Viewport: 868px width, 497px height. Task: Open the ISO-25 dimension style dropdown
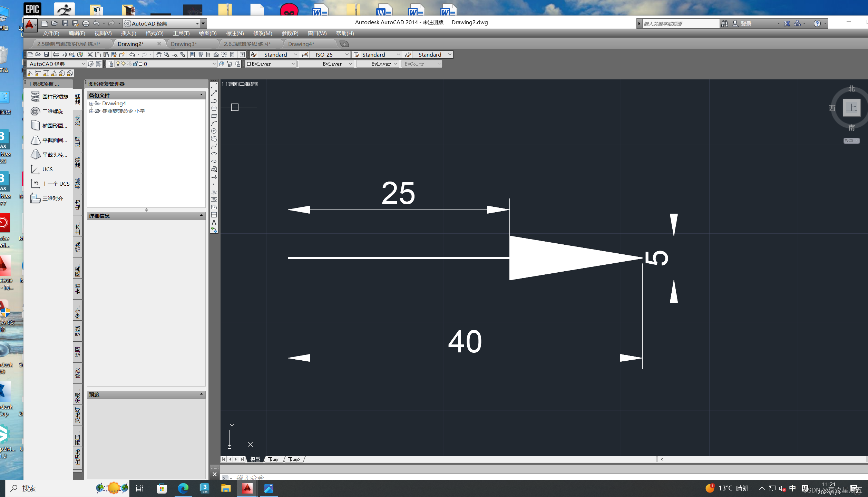347,55
